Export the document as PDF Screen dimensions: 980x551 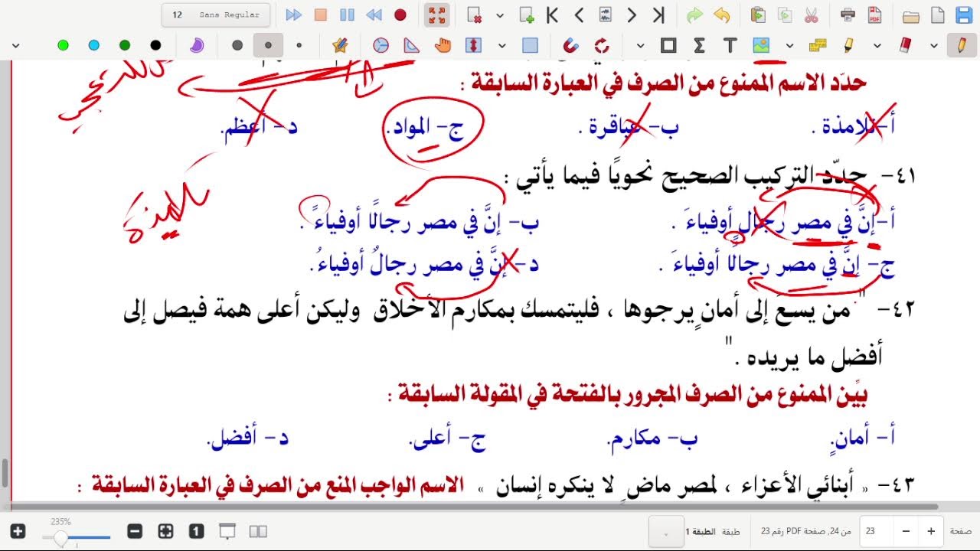[874, 15]
